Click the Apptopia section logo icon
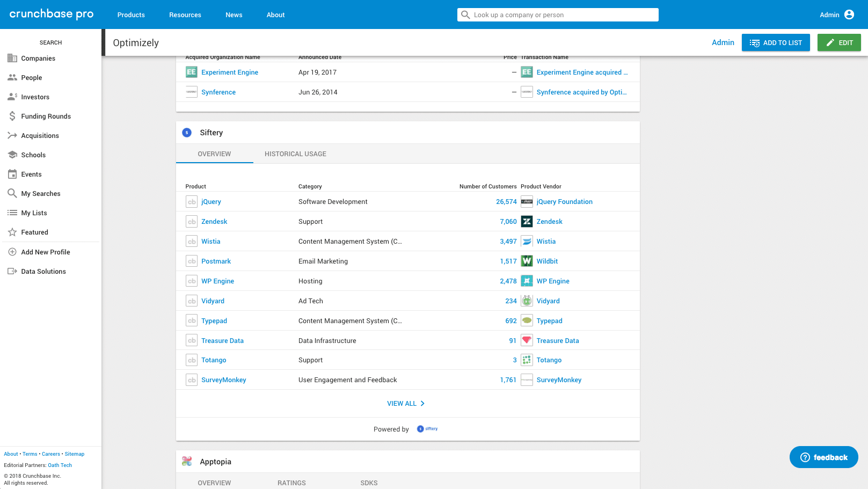The height and width of the screenshot is (489, 868). (x=187, y=461)
